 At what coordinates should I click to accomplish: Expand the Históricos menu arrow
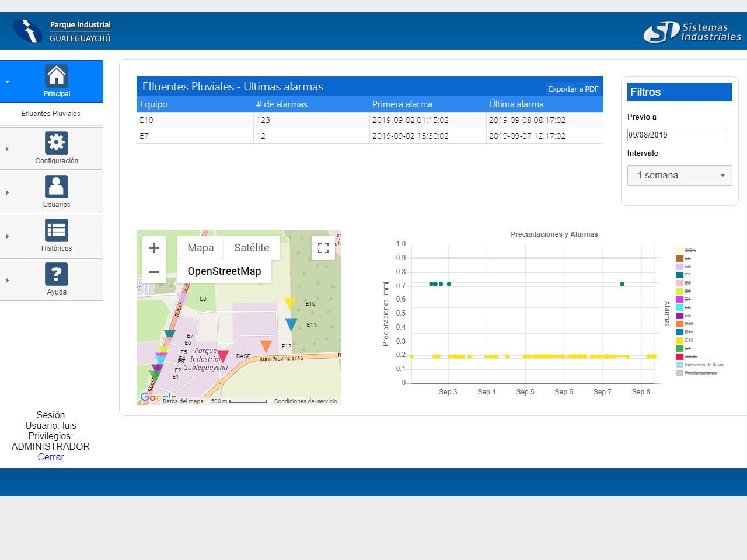pos(8,236)
